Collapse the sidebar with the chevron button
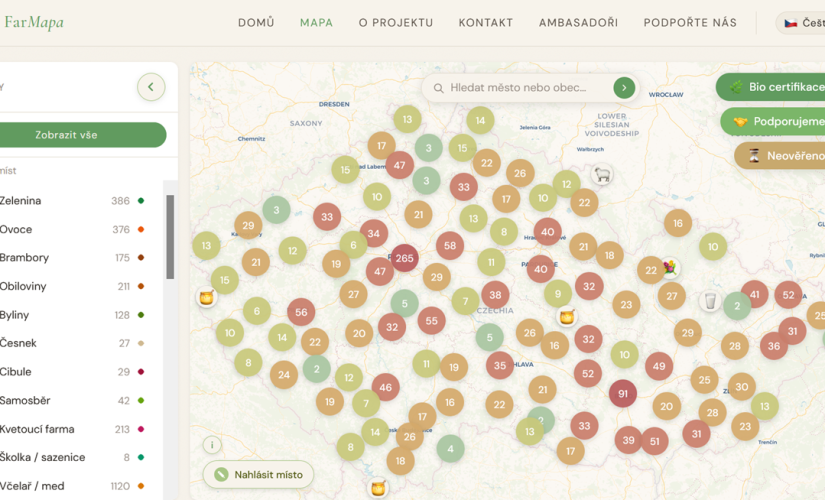This screenshot has width=825, height=500. (x=151, y=87)
